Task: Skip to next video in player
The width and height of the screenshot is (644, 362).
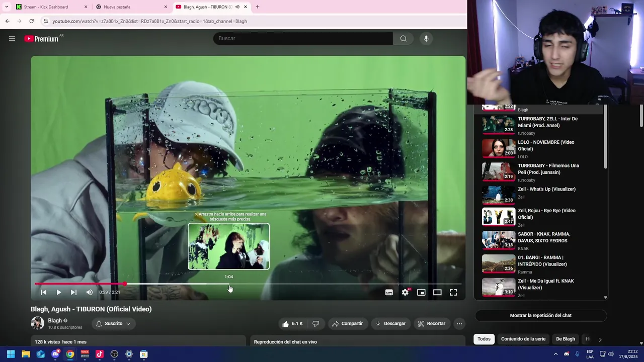Action: tap(73, 292)
